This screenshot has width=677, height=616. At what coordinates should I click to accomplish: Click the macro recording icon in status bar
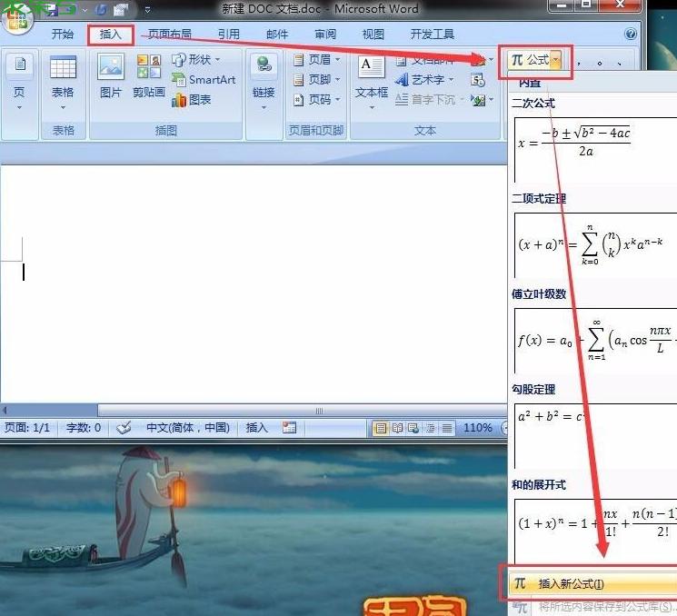[x=290, y=427]
